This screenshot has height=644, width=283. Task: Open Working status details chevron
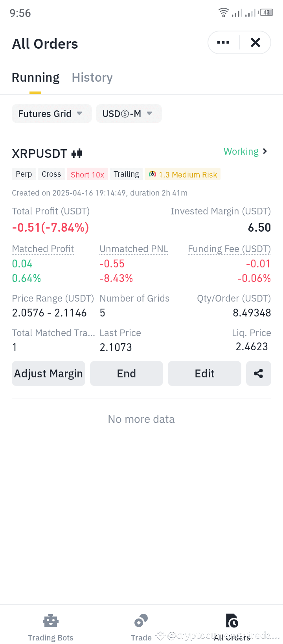point(265,151)
